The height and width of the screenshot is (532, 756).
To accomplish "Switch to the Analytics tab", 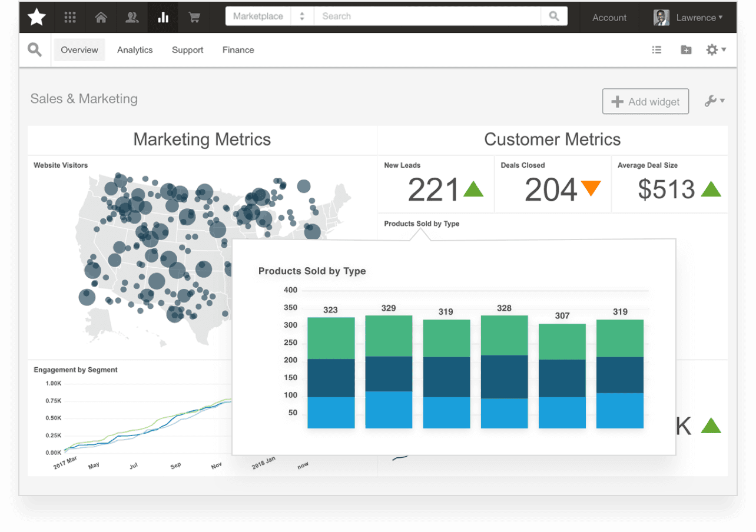I will [134, 49].
